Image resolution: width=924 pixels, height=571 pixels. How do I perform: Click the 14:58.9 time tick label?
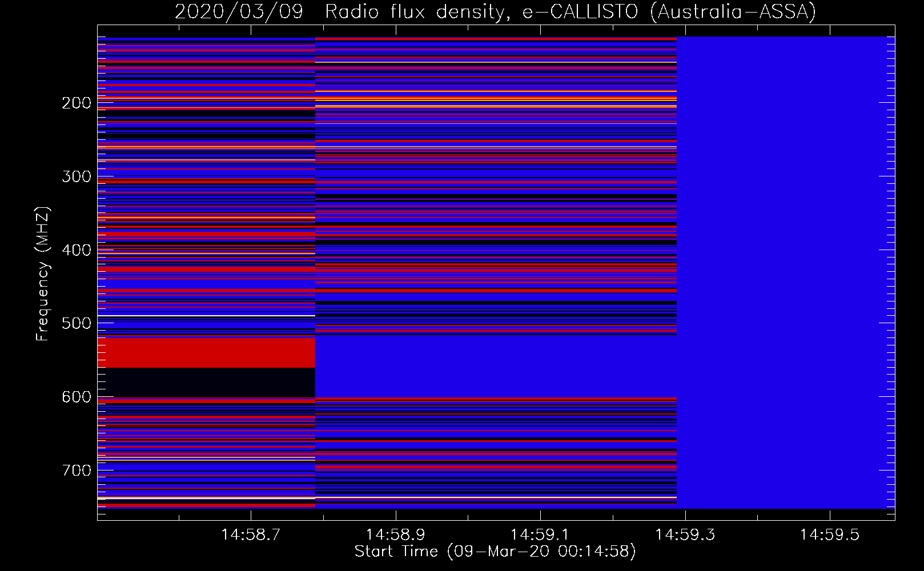(395, 534)
